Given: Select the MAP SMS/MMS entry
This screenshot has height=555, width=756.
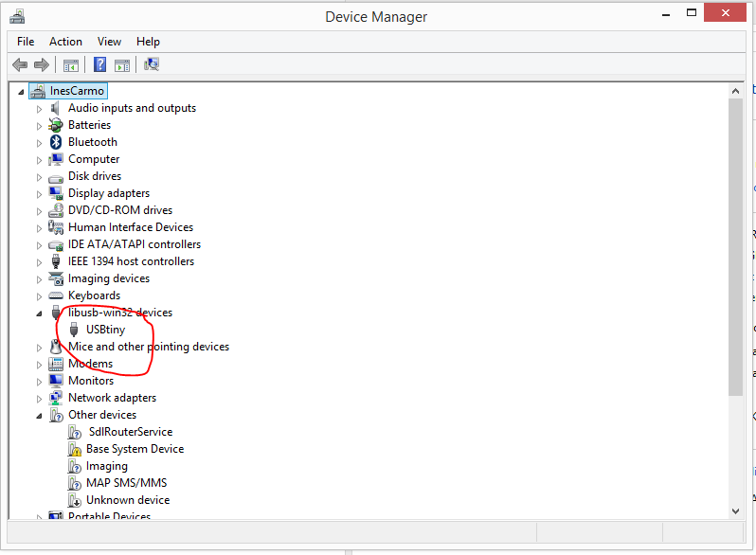Looking at the screenshot, I should coord(126,483).
